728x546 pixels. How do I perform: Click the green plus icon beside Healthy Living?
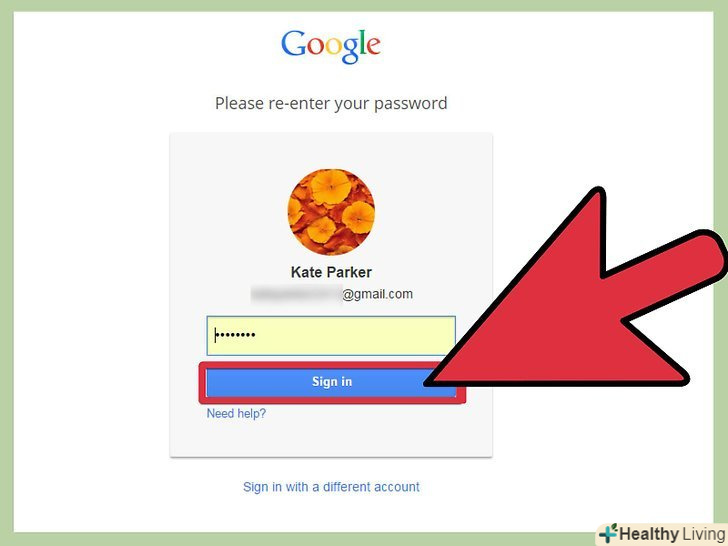pyautogui.click(x=608, y=533)
